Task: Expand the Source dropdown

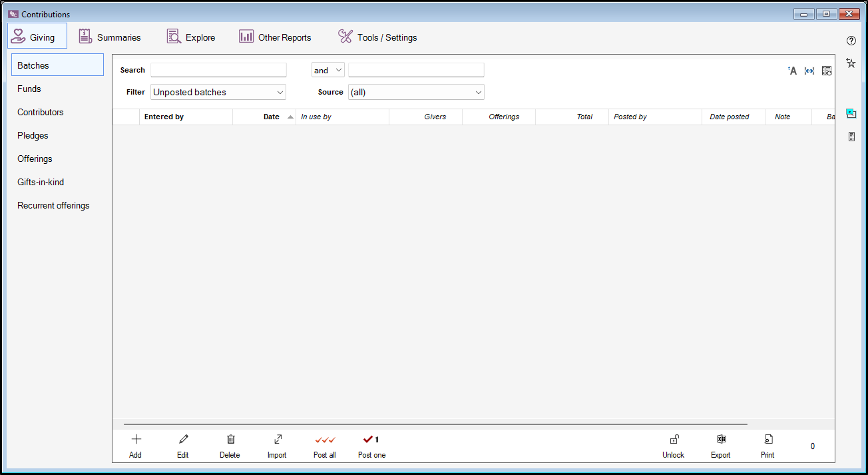Action: pyautogui.click(x=416, y=93)
